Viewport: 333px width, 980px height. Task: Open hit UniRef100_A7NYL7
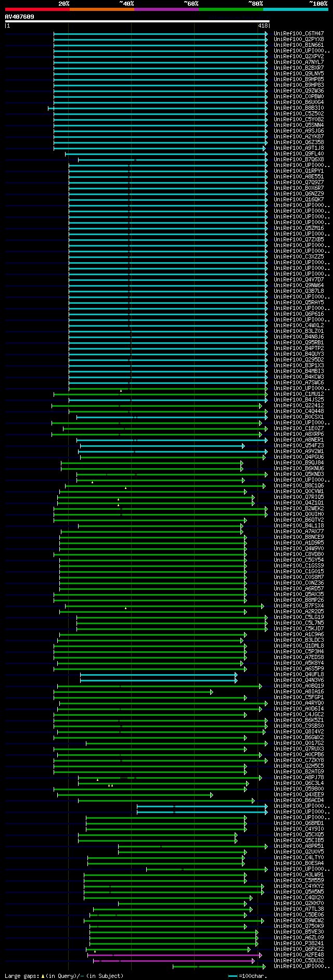coord(299,62)
